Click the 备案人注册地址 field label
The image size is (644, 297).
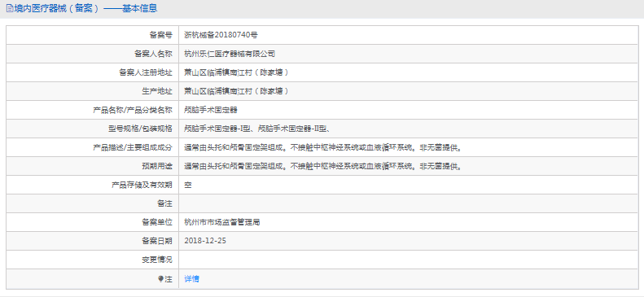pos(146,72)
